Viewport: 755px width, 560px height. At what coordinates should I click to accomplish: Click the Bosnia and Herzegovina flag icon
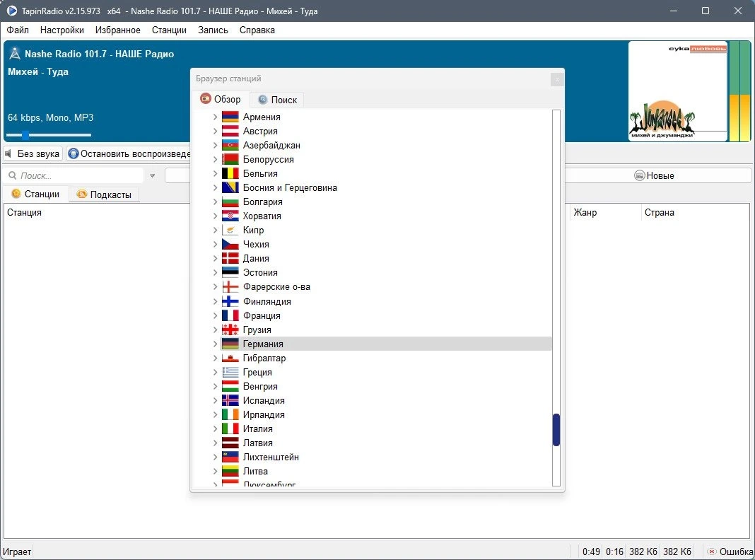pyautogui.click(x=230, y=188)
